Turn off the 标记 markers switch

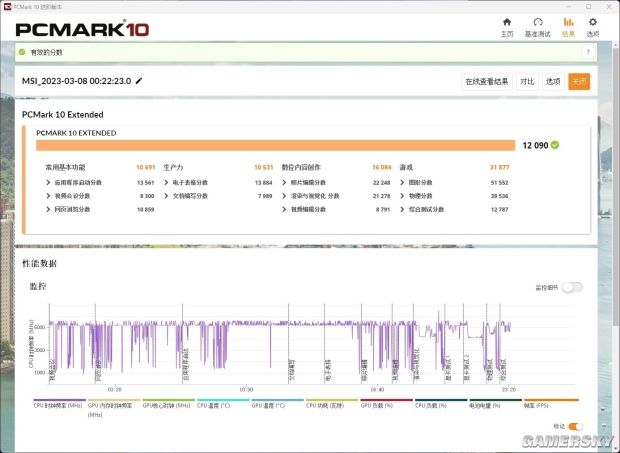575,426
